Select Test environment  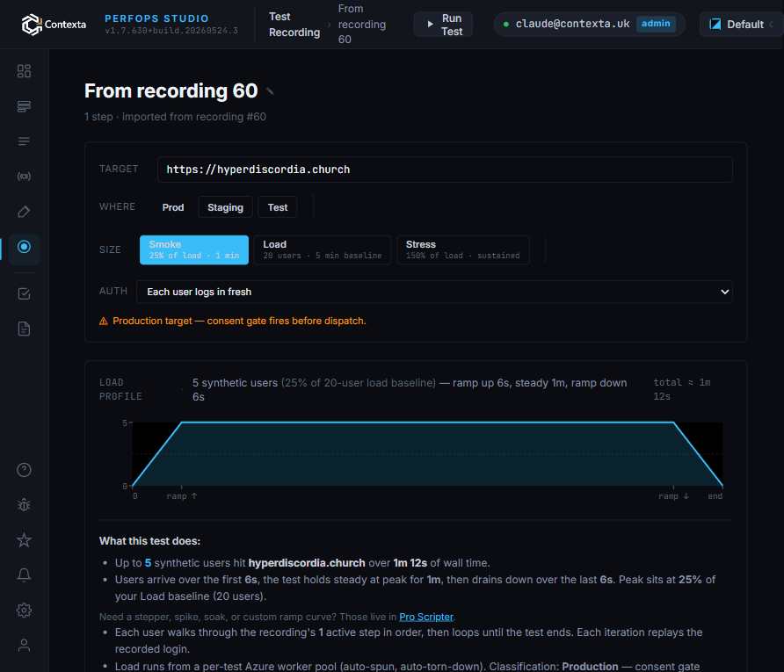click(278, 207)
